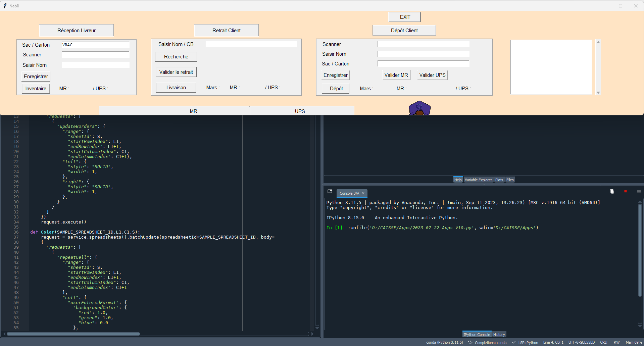Switch to the Variable Explorer tab
Viewport: 644px width, 346px height.
pos(478,180)
